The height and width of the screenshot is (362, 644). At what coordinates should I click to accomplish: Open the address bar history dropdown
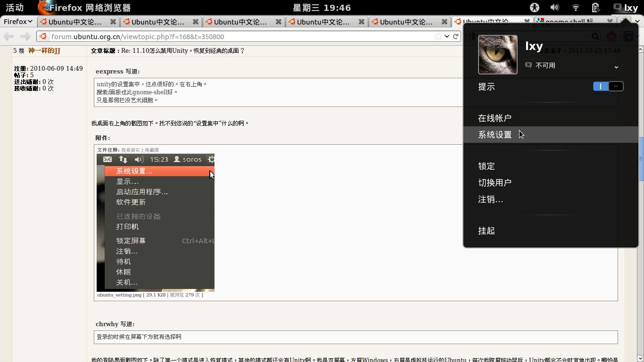click(446, 36)
